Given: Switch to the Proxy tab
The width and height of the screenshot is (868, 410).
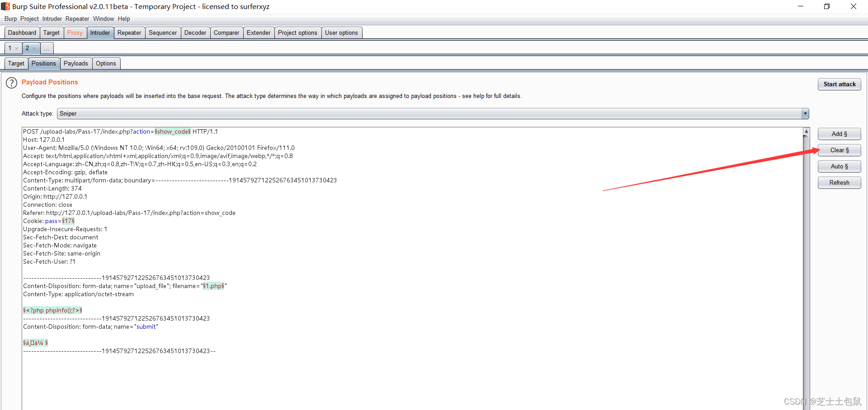Looking at the screenshot, I should (x=75, y=33).
